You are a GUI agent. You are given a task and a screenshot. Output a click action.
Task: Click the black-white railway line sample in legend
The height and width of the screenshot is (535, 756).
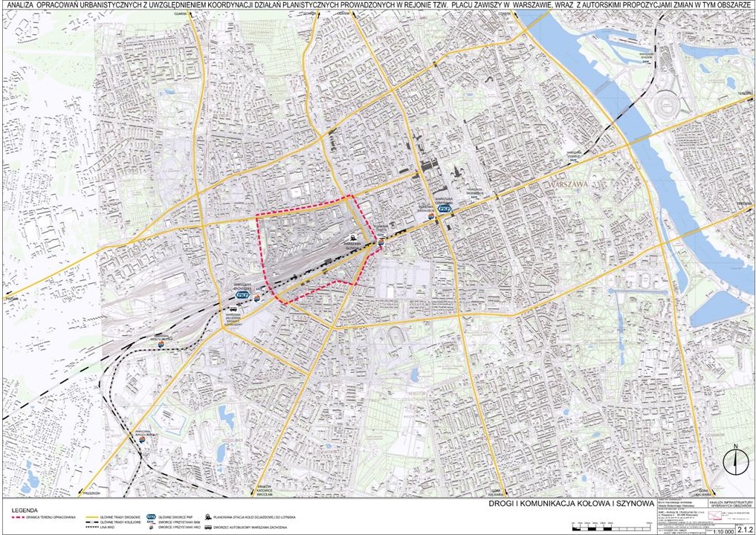(93, 522)
